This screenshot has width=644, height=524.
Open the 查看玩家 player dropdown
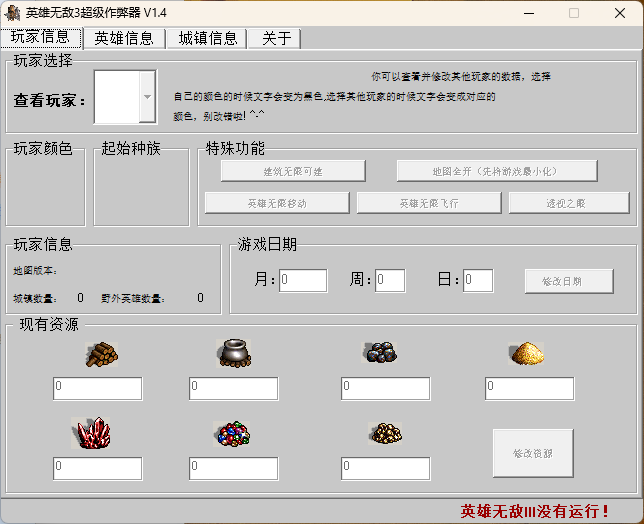(147, 97)
